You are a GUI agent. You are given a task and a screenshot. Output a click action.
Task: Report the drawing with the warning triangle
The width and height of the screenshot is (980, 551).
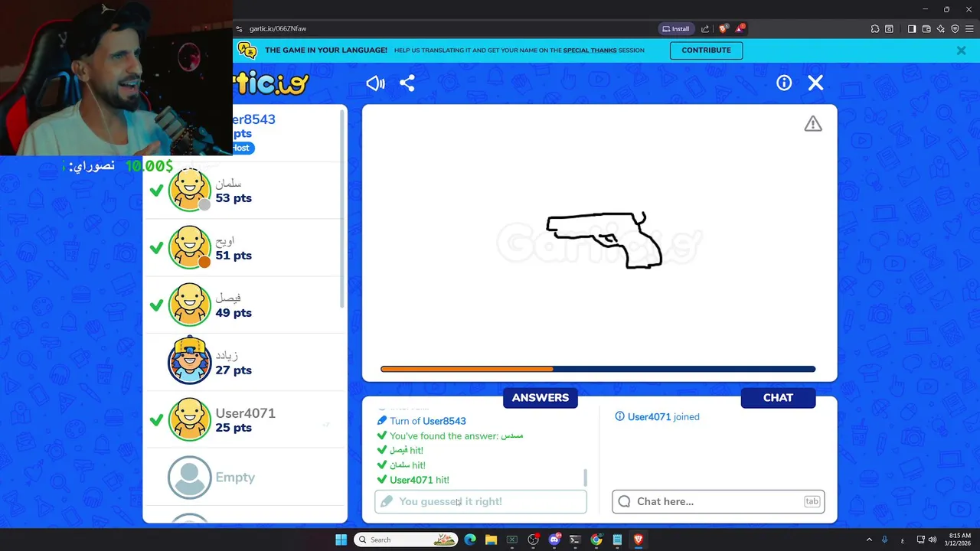click(813, 124)
